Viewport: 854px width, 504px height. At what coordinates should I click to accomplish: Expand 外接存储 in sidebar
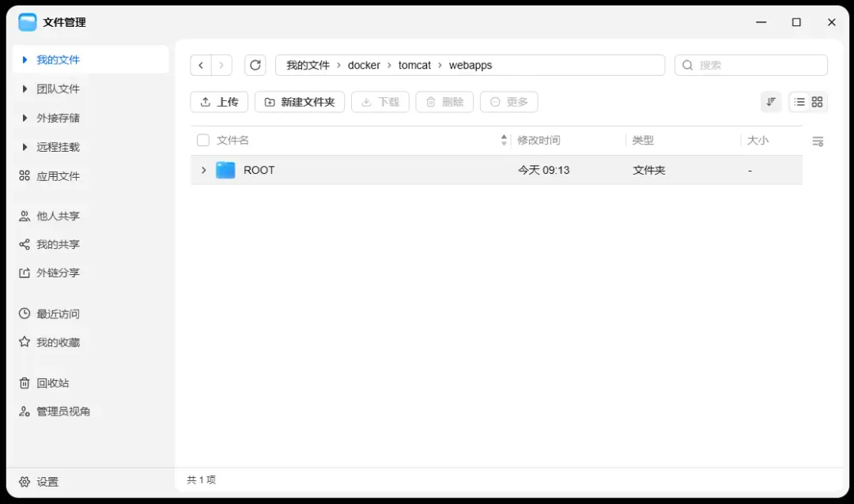(x=25, y=118)
